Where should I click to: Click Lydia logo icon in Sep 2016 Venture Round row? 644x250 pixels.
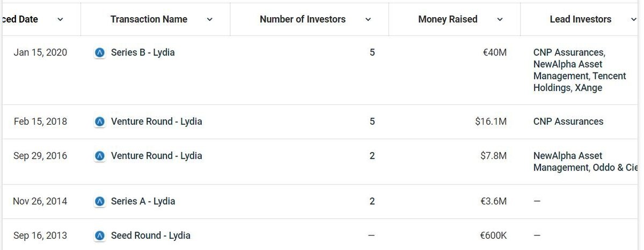click(99, 156)
